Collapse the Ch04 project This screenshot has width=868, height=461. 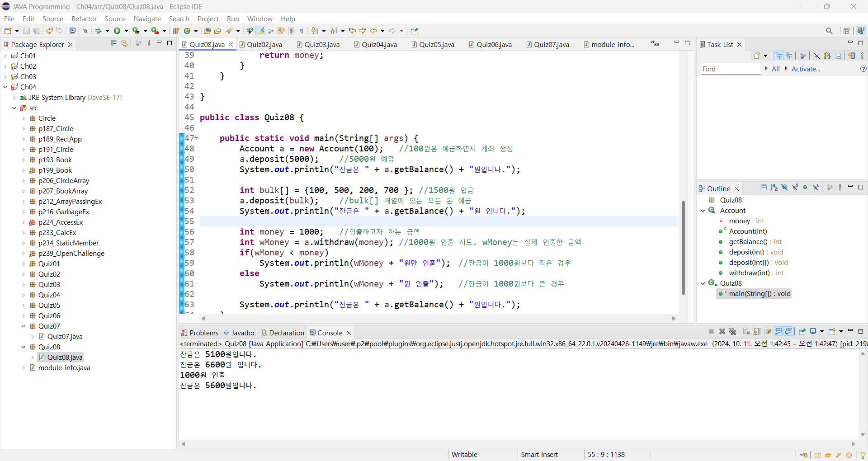pyautogui.click(x=5, y=87)
